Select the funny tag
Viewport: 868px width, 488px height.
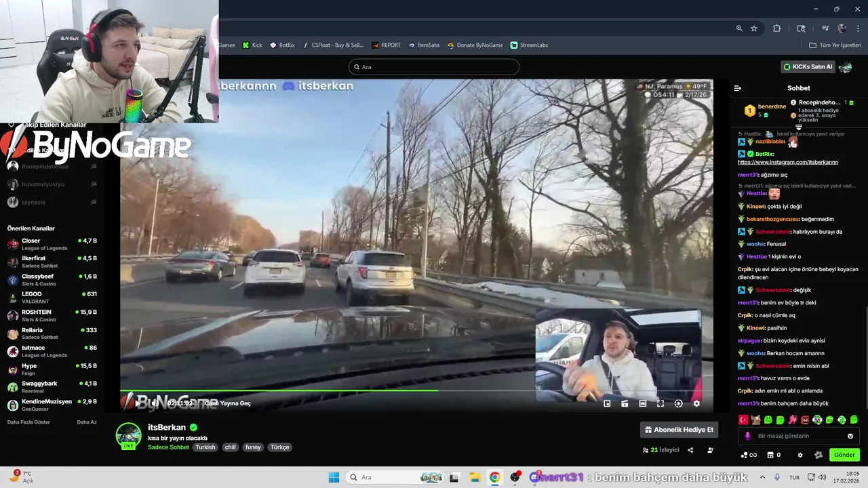253,447
